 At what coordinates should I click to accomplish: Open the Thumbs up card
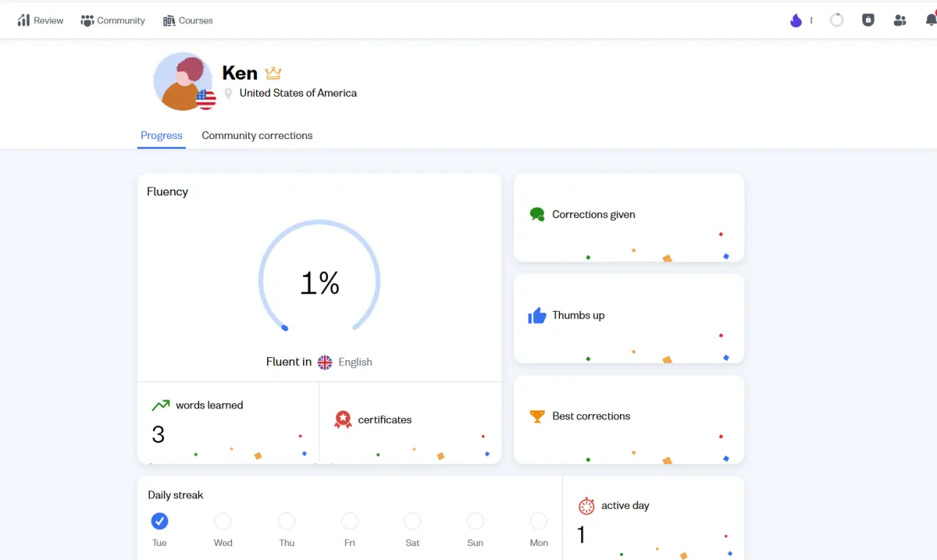(x=629, y=318)
